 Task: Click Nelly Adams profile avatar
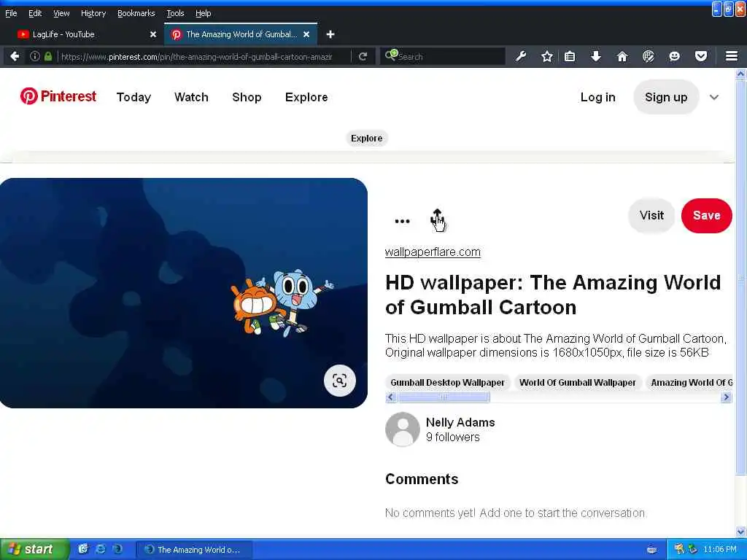[x=403, y=429]
